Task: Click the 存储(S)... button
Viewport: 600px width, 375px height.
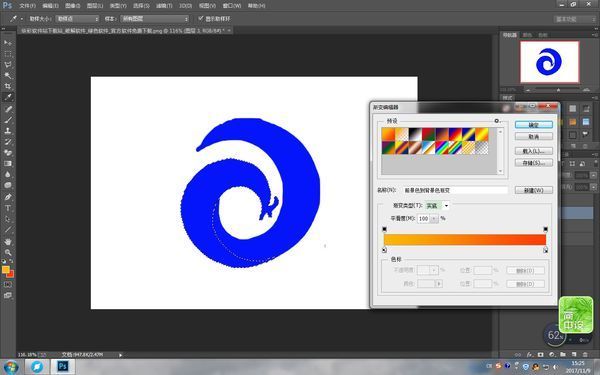Action: pyautogui.click(x=534, y=163)
